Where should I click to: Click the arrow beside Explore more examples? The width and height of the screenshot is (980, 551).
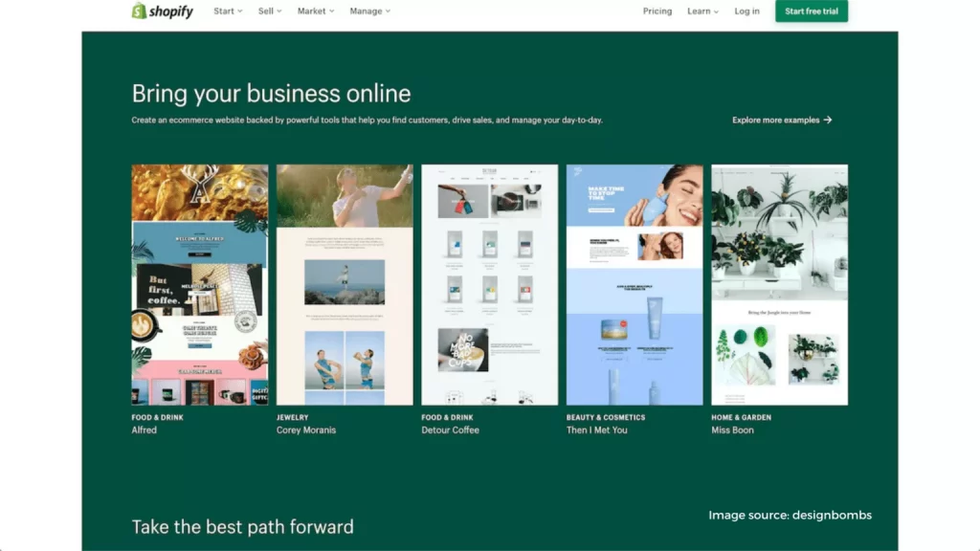click(x=828, y=120)
